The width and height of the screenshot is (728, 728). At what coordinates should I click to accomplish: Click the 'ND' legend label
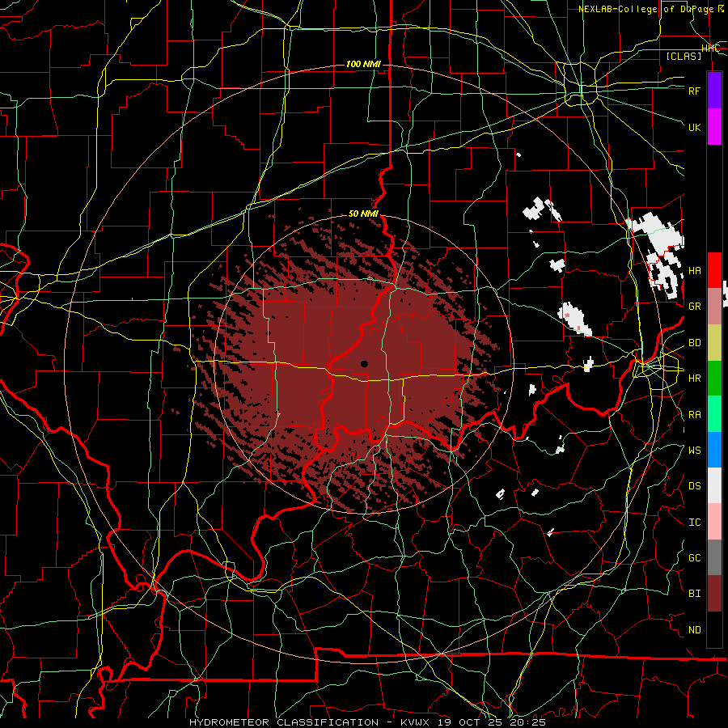[x=694, y=630]
